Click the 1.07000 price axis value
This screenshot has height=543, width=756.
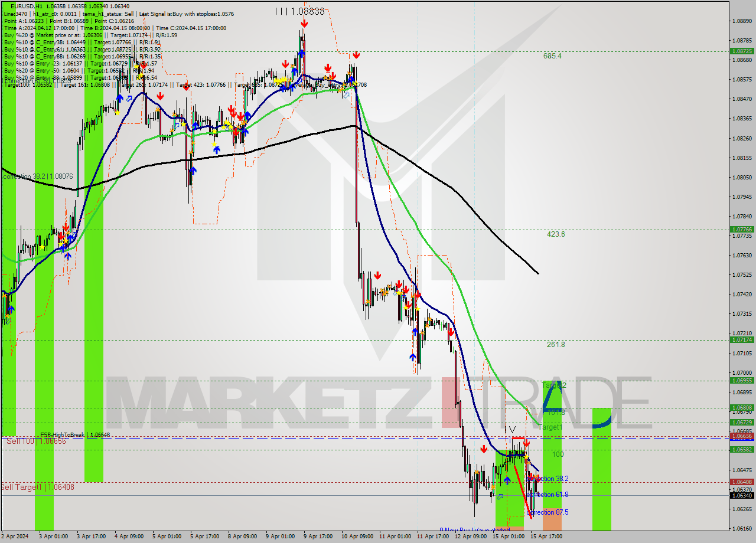(742, 373)
